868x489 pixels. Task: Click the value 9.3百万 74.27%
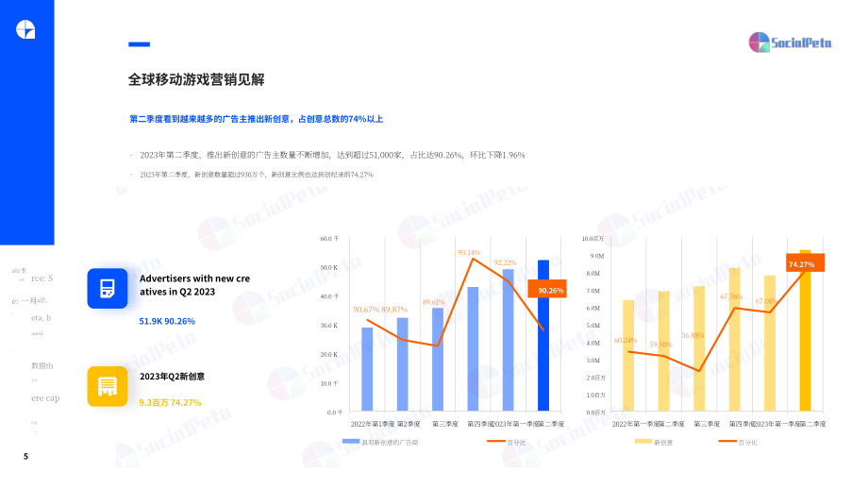click(170, 402)
